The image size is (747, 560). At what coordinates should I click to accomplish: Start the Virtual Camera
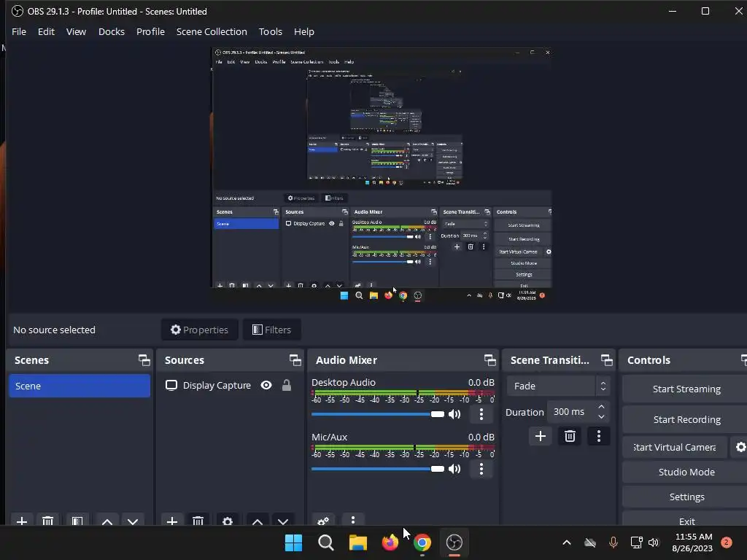coord(675,447)
